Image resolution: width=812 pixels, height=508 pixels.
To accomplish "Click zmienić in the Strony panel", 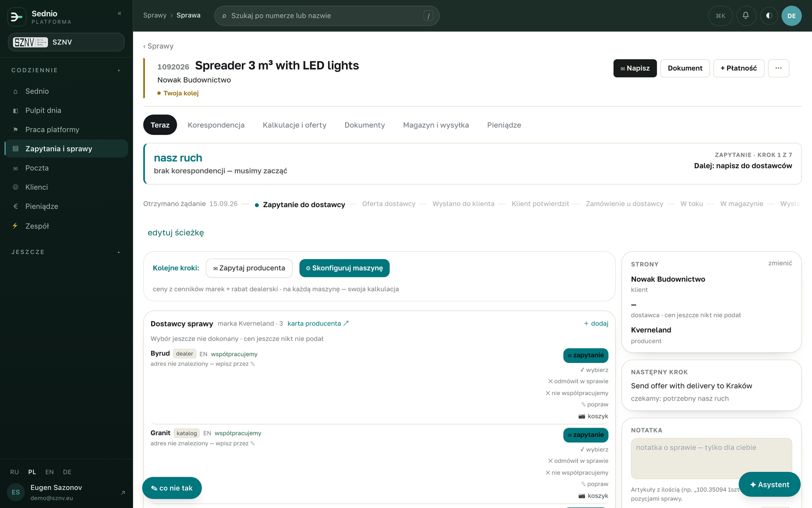I will tap(780, 263).
